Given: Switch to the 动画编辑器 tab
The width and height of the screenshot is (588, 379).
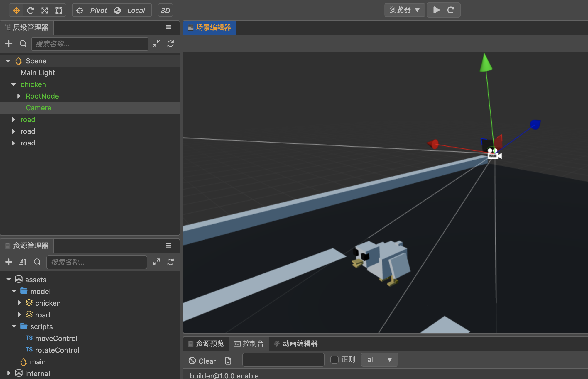Looking at the screenshot, I should (x=296, y=344).
